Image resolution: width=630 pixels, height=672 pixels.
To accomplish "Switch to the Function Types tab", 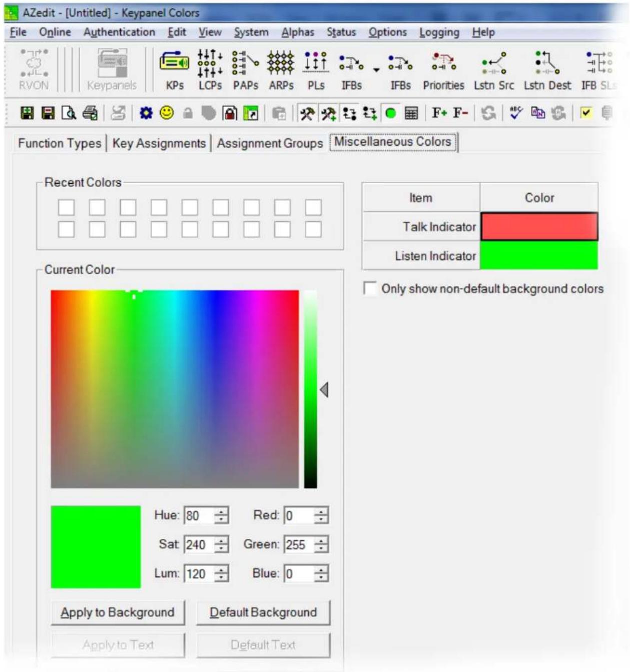I will (60, 143).
